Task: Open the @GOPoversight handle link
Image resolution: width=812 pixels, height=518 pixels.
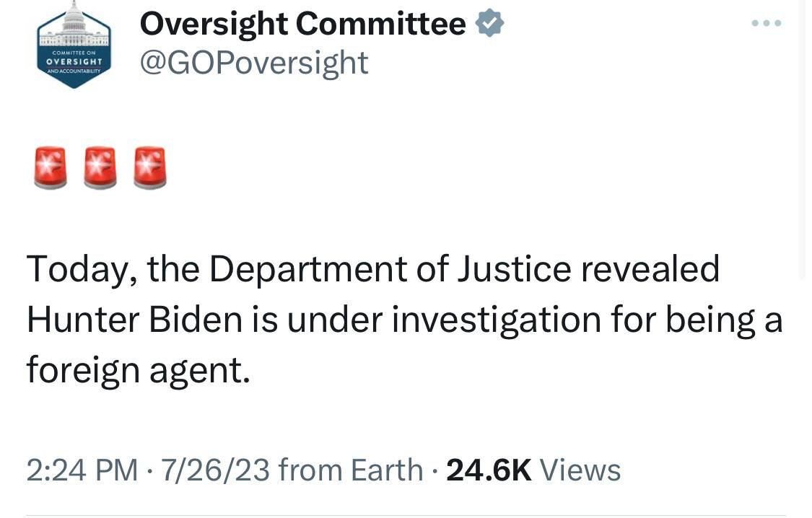Action: pos(253,63)
